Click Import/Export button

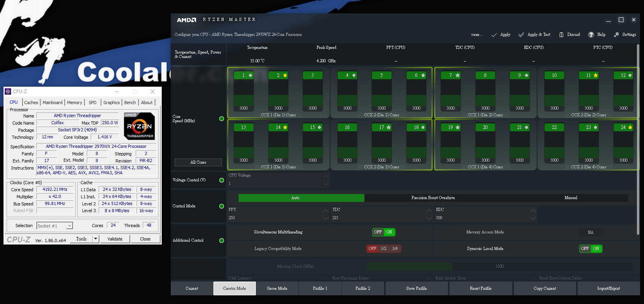(609, 289)
